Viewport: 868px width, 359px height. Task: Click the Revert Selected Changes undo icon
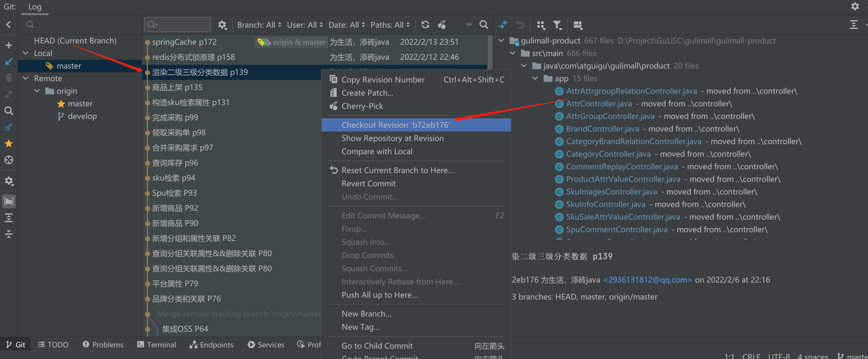pyautogui.click(x=520, y=25)
